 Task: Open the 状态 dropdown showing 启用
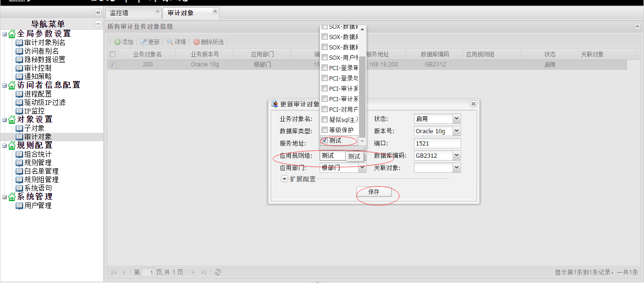pos(456,119)
